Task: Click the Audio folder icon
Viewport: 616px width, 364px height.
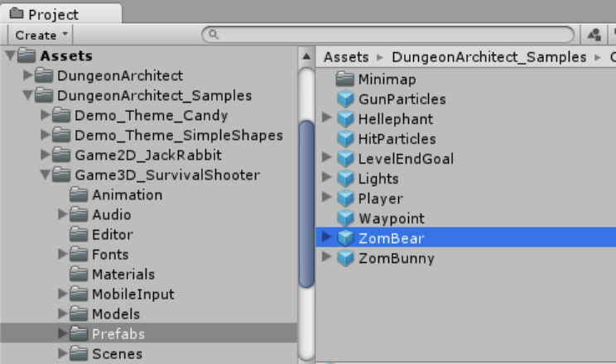Action: point(79,214)
